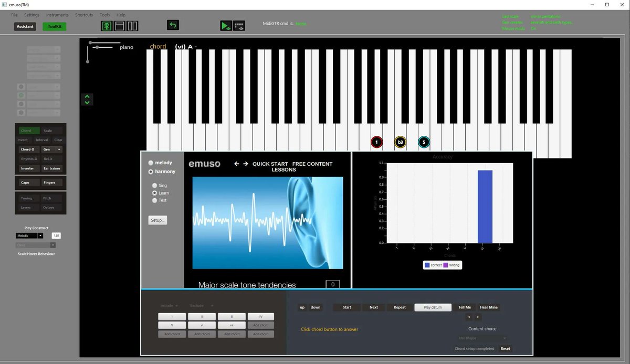Click the tempo field showing 140
This screenshot has height=364, width=630.
(x=56, y=236)
